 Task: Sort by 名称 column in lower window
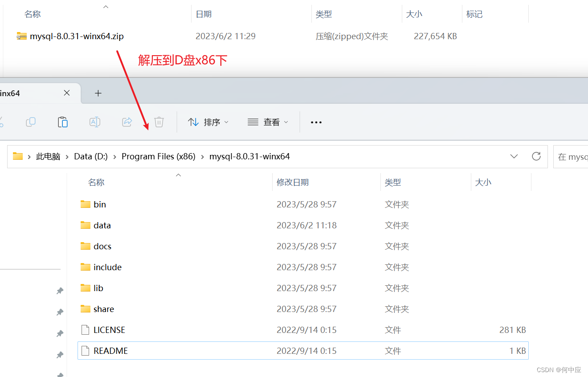[x=96, y=182]
